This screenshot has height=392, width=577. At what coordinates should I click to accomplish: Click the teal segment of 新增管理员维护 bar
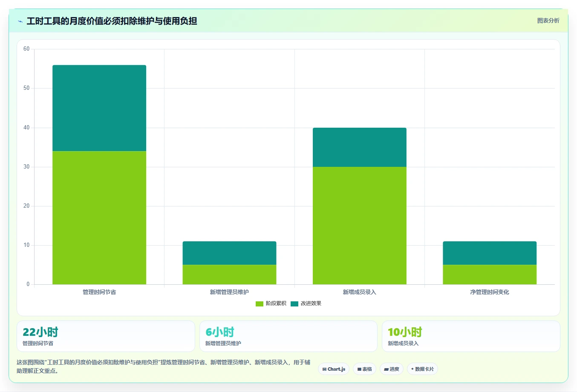click(x=229, y=253)
